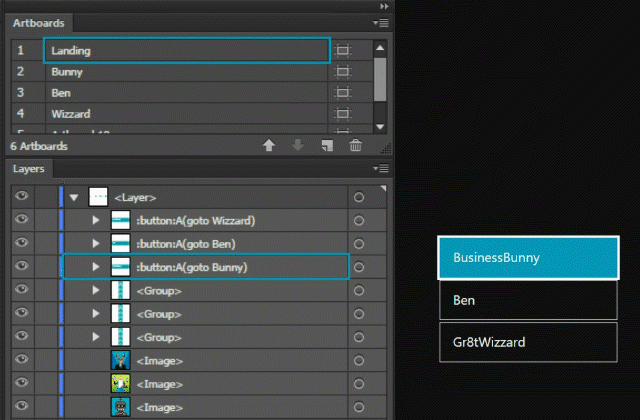Switch to the Layers panel tab

[x=28, y=169]
